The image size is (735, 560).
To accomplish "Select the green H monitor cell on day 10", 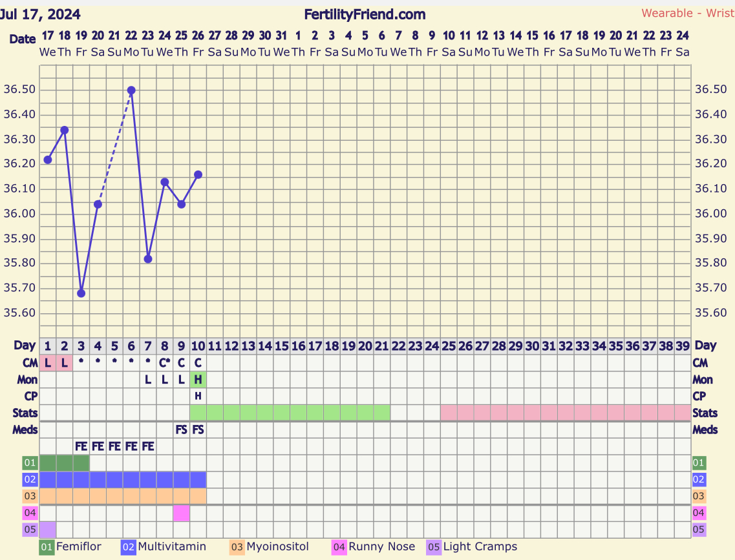I will [x=198, y=379].
